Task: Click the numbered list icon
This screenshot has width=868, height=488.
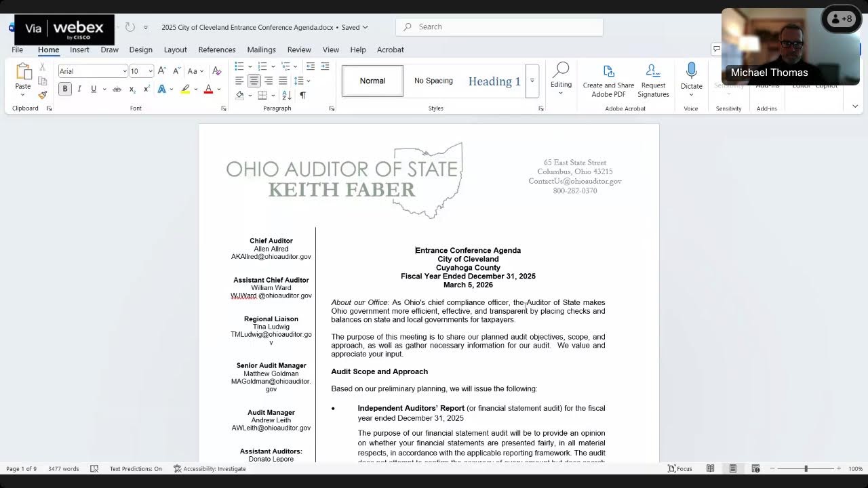Action: [x=262, y=66]
